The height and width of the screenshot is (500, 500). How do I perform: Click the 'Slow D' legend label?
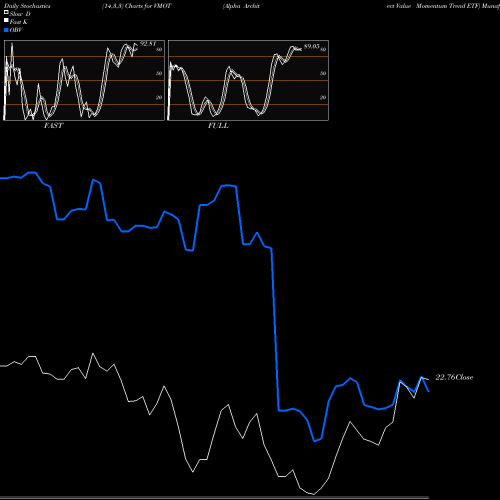20,14
